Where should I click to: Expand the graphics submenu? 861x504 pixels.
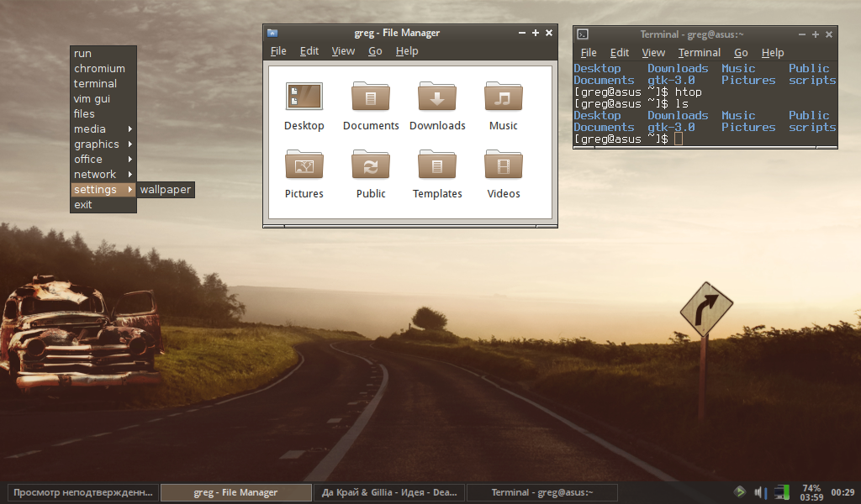[x=103, y=144]
